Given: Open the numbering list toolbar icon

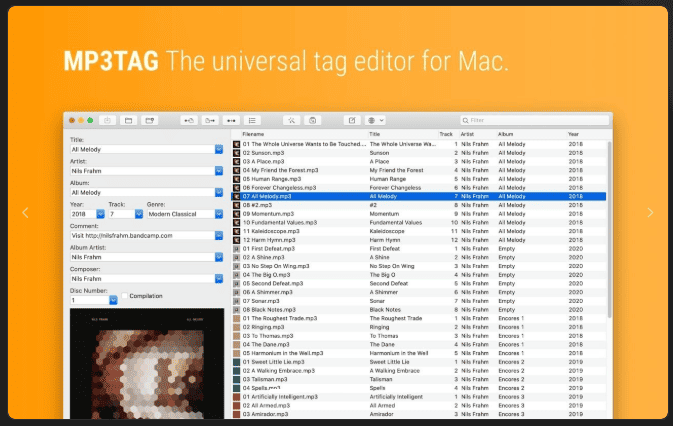Looking at the screenshot, I should tap(252, 121).
